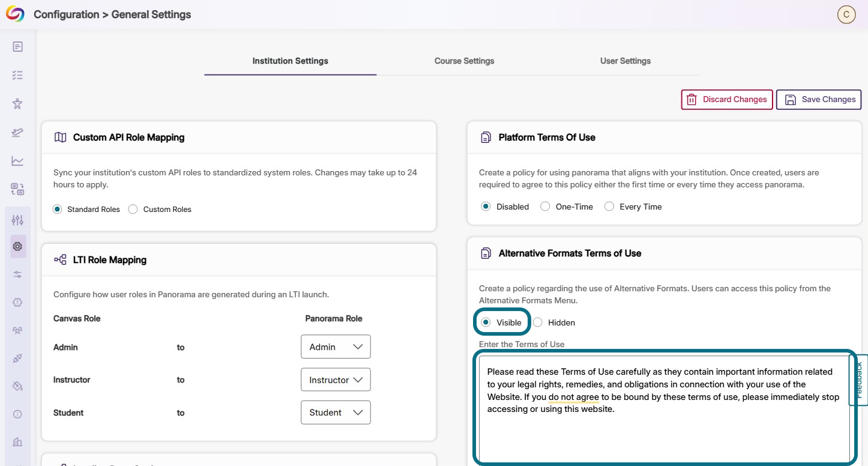
Task: Open the accessibility person-star icon in sidebar
Action: pos(17,104)
